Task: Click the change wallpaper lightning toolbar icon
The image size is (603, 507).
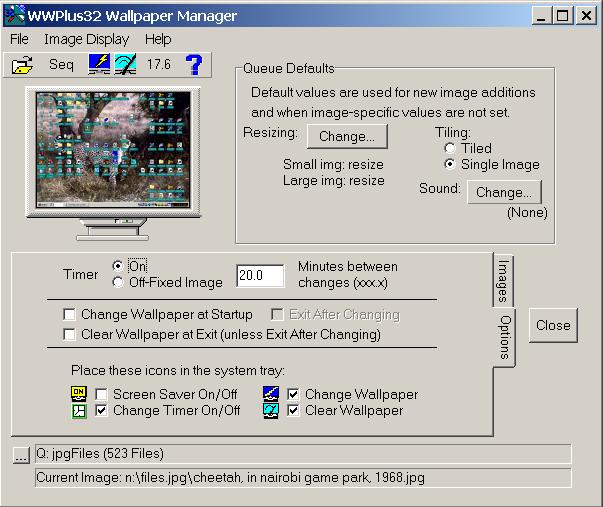Action: click(x=99, y=64)
